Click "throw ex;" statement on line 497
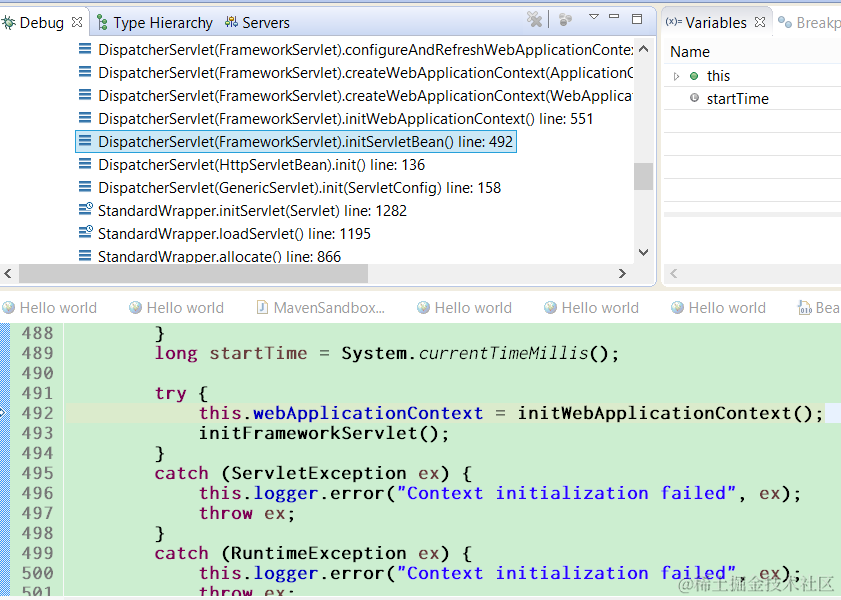Viewport: 841px width, 600px height. (x=247, y=514)
